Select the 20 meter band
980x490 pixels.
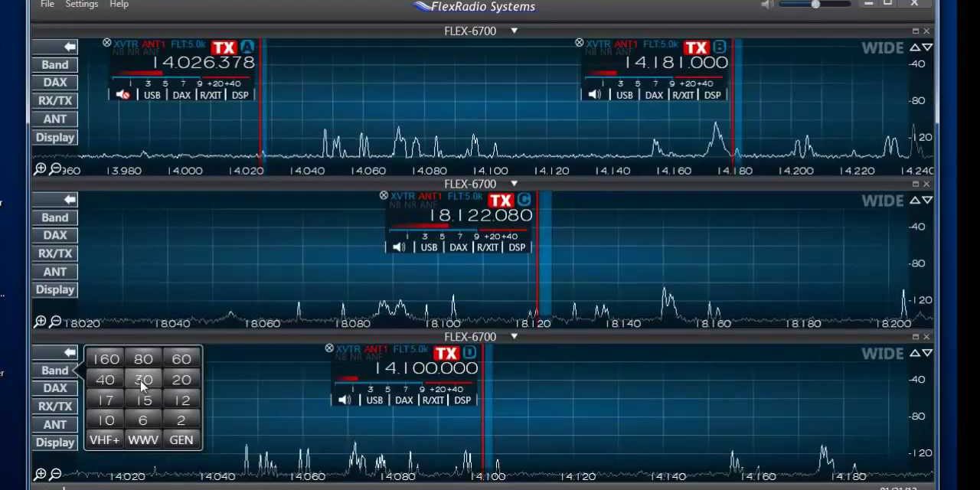(181, 380)
